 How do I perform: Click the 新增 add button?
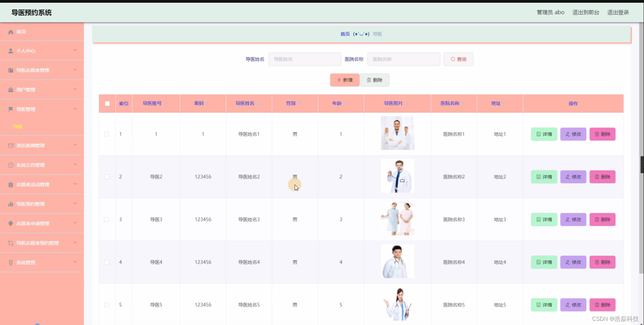(x=345, y=80)
